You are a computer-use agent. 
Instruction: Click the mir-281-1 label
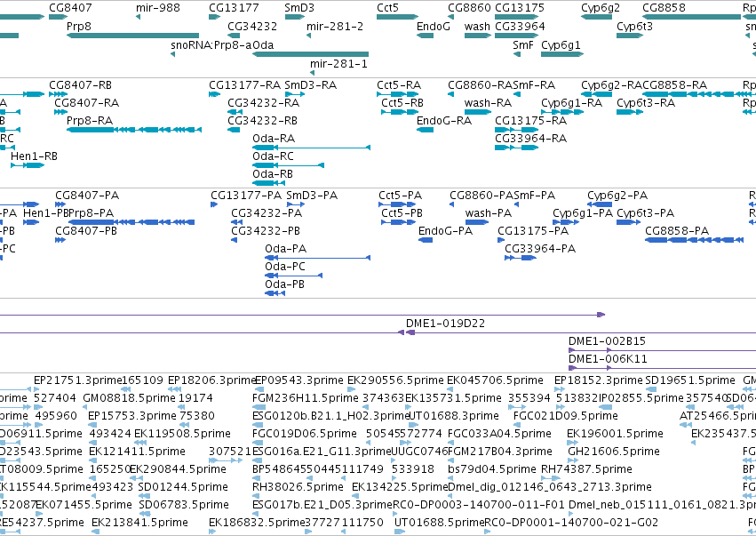(338, 64)
